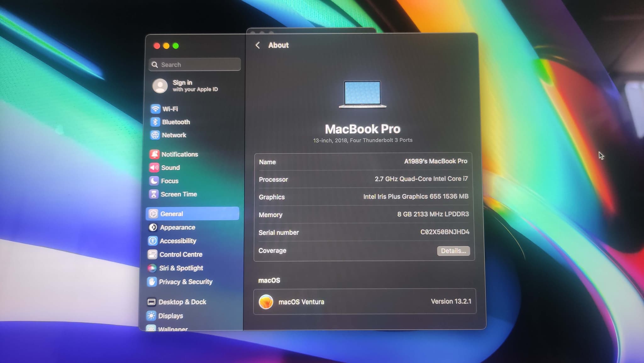Click the macOS section heading
Viewport: 644px width, 363px height.
[269, 281]
